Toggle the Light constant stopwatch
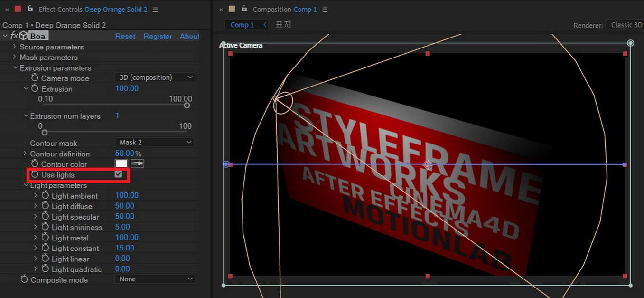Screen dimensions: 644x298 point(45,248)
